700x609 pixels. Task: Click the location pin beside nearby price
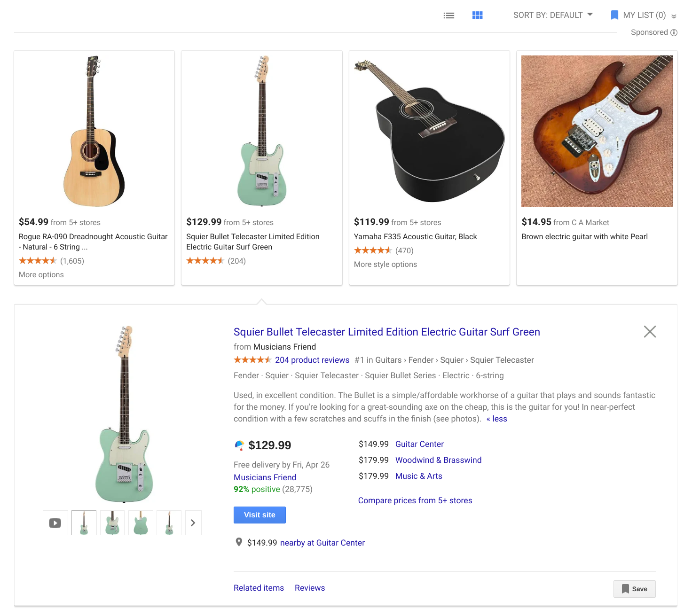point(239,542)
